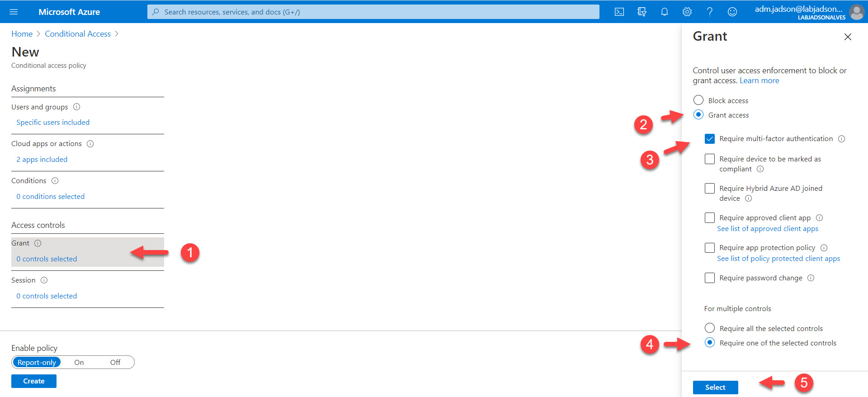Expand 0 conditions selected section
Screen dimensions: 868x397
tap(51, 197)
